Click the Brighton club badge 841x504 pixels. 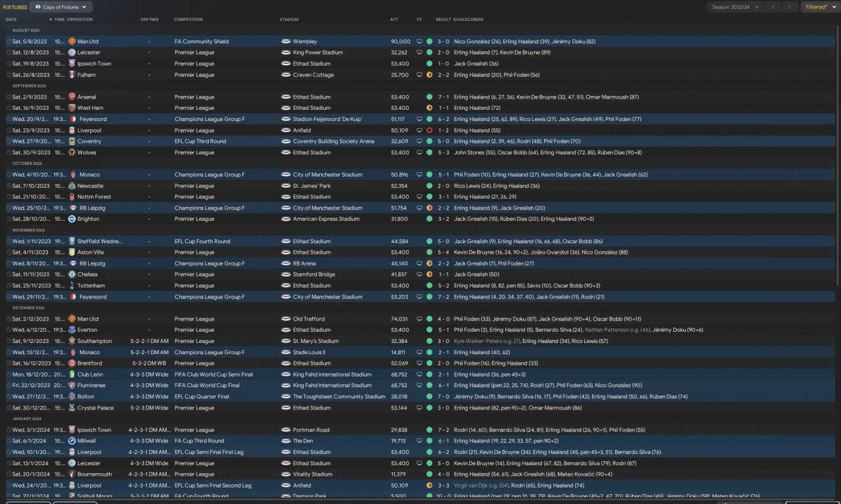pyautogui.click(x=72, y=219)
